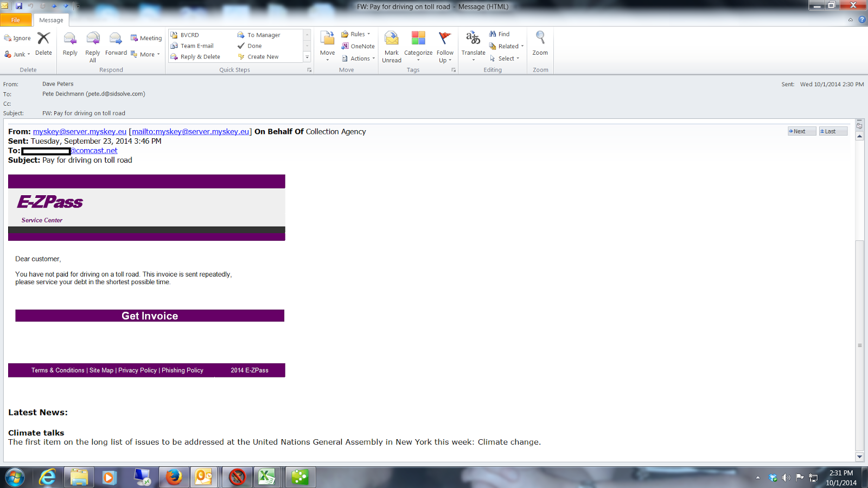Open the Quick Steps dialog launcher
The height and width of the screenshot is (488, 868).
pyautogui.click(x=309, y=70)
